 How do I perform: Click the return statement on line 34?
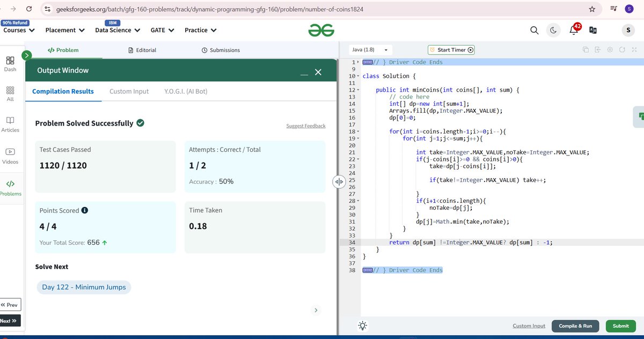(471, 242)
